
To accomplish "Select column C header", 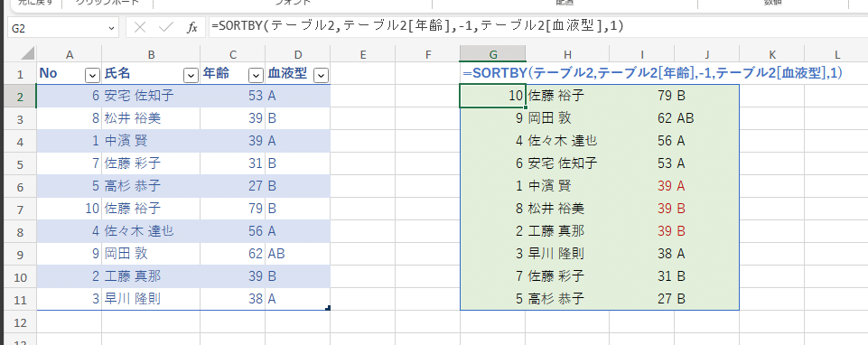I will pos(232,54).
